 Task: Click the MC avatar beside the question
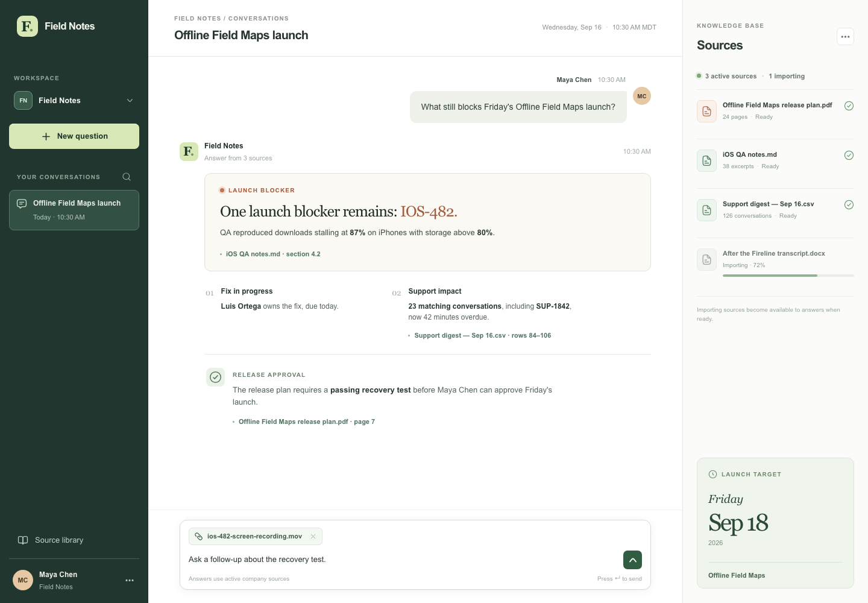[x=642, y=96]
